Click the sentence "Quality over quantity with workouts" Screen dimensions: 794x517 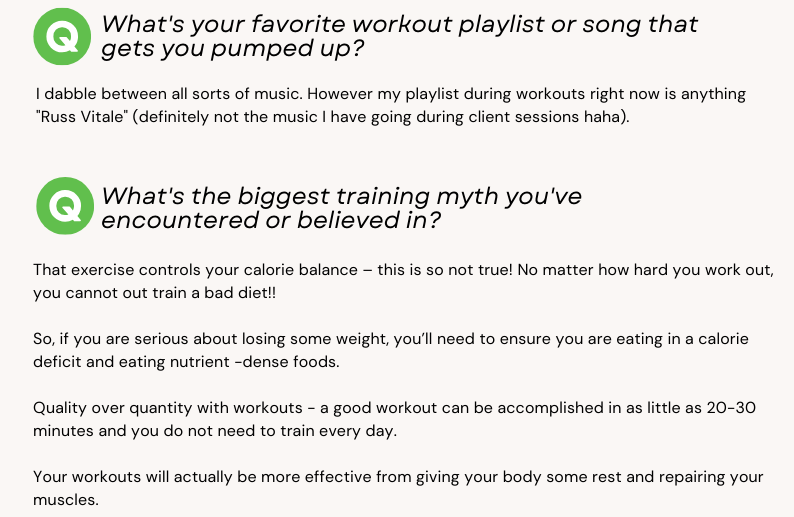168,408
